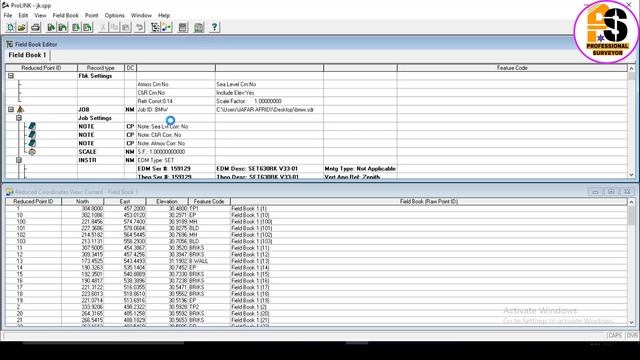The image size is (640, 360).
Task: Open the Point menu
Action: [x=91, y=15]
